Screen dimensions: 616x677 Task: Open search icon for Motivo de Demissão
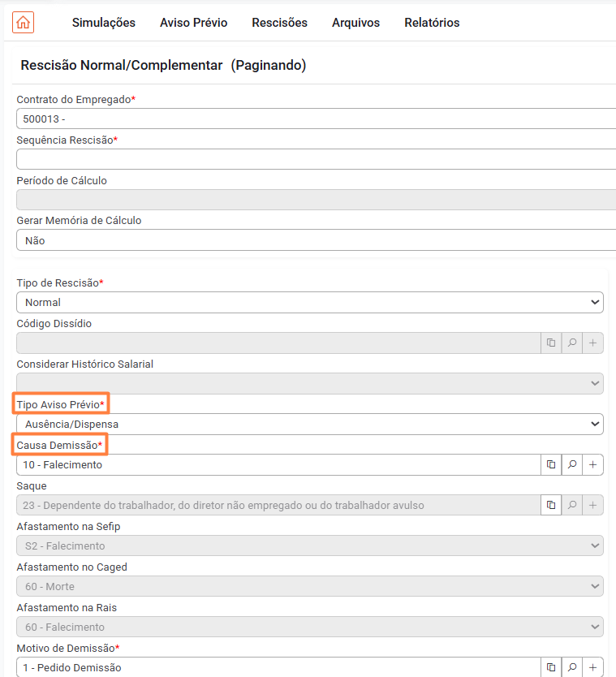pos(572,667)
